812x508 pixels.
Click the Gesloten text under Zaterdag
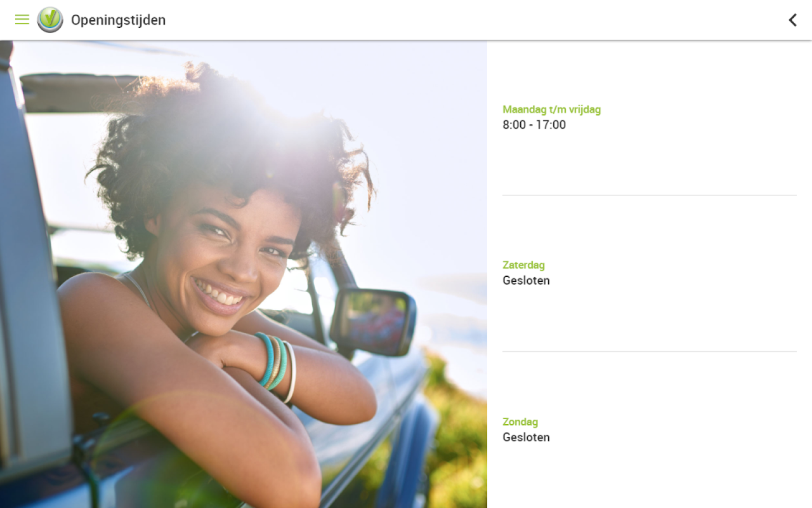coord(526,281)
